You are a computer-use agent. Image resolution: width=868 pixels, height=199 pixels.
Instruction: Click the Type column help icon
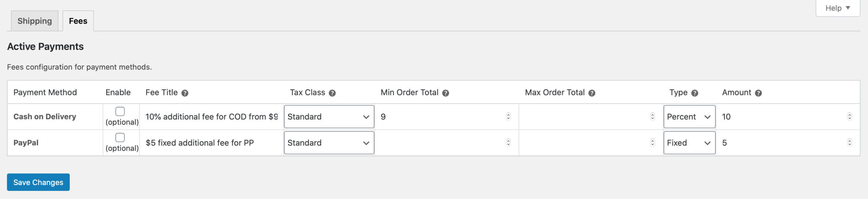pos(695,93)
